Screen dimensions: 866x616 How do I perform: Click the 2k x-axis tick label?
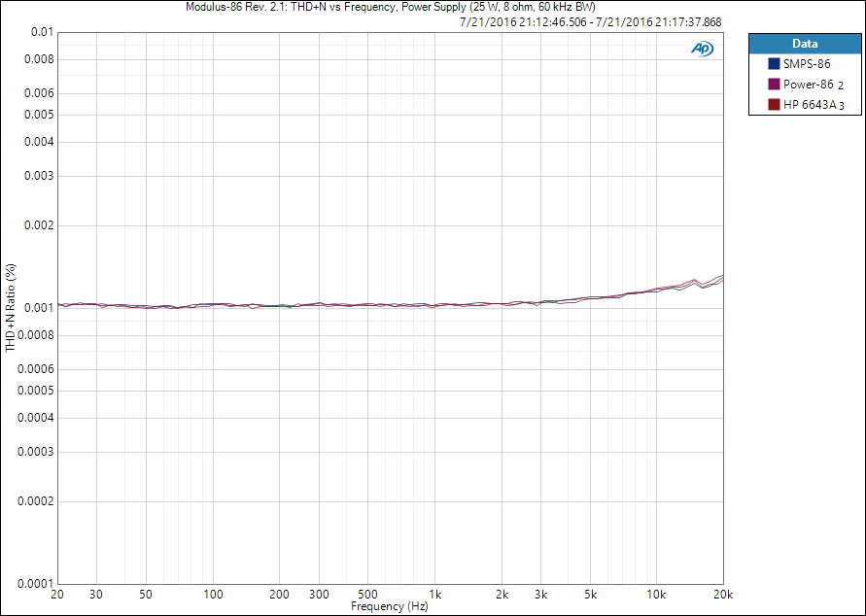coord(502,595)
